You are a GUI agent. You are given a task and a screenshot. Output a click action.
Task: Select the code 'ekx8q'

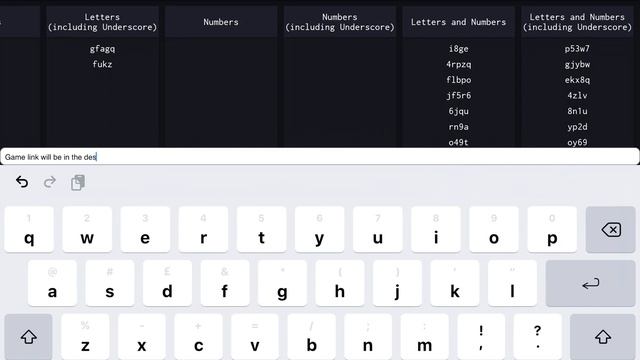(577, 80)
